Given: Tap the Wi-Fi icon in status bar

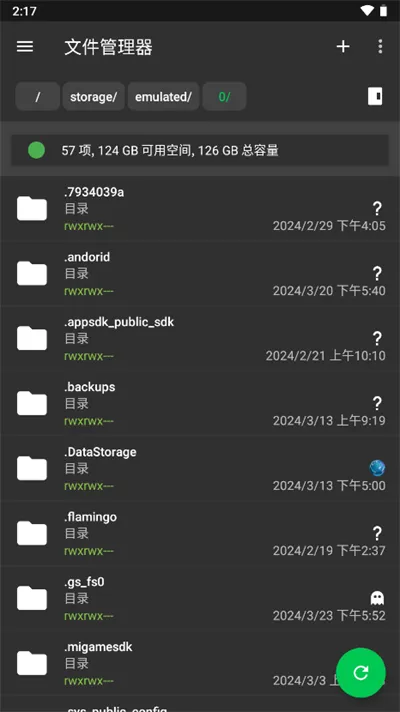Looking at the screenshot, I should [367, 10].
